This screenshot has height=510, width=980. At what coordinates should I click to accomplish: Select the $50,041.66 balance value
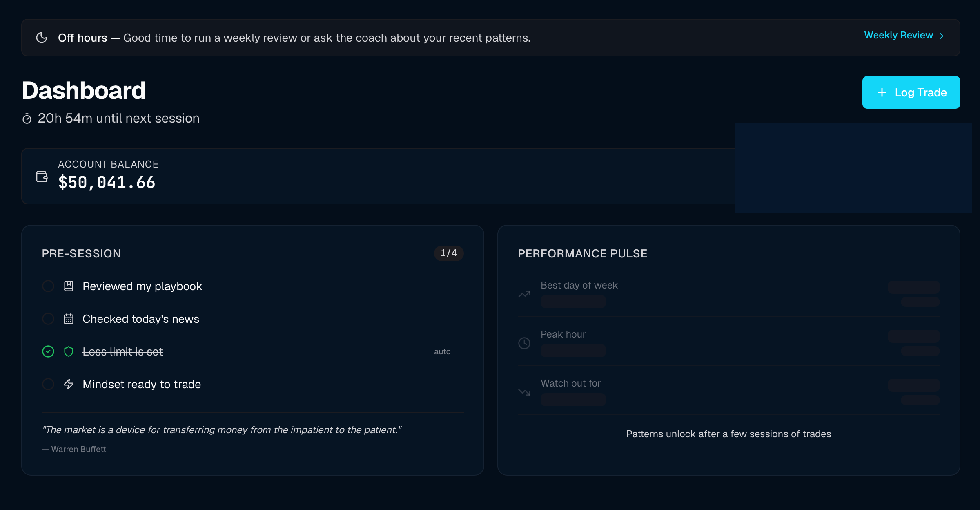(107, 182)
